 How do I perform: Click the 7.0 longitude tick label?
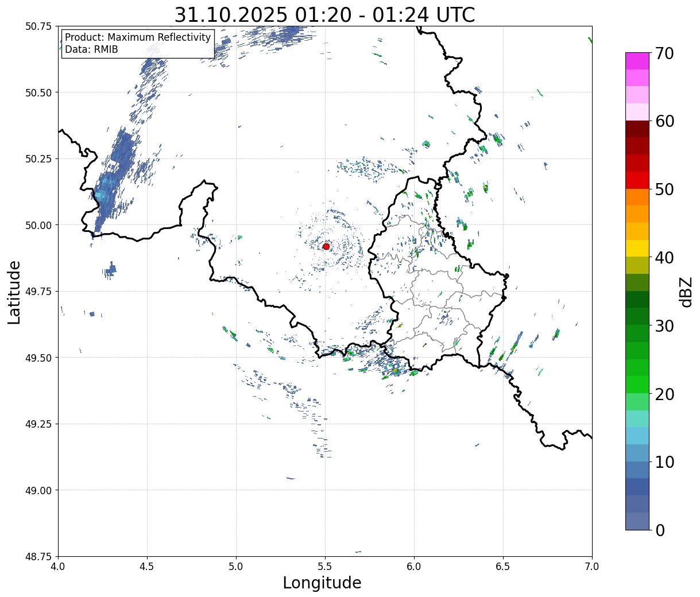(592, 566)
